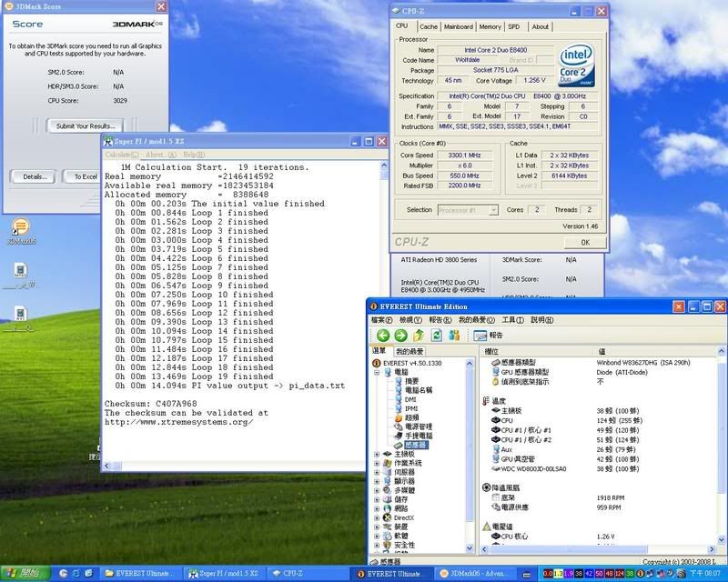Expand the 顯示器 display node

pyautogui.click(x=377, y=481)
